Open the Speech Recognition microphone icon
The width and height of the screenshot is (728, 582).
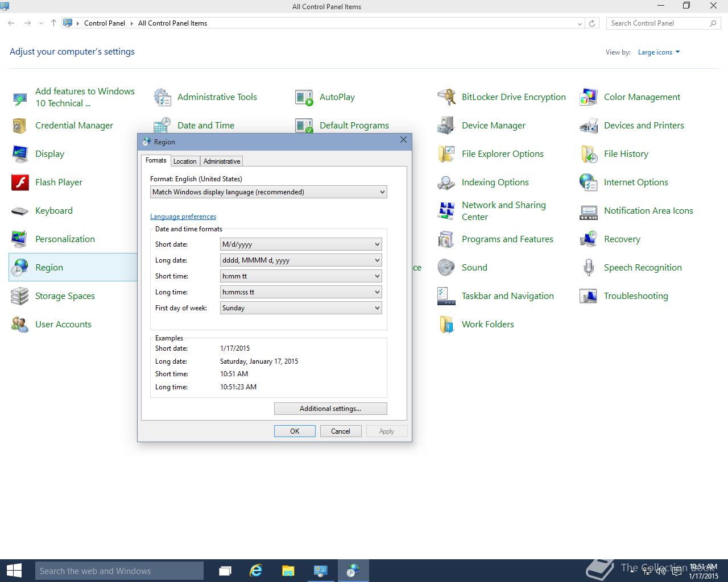(589, 268)
